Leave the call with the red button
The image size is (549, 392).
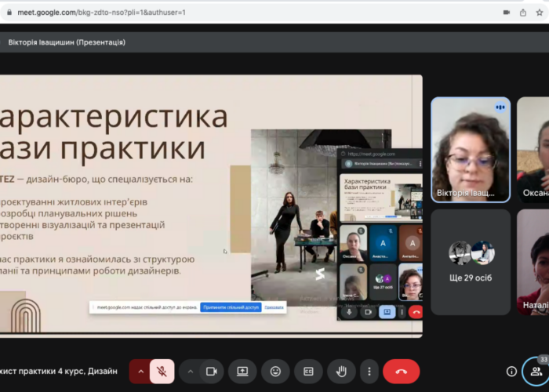401,372
